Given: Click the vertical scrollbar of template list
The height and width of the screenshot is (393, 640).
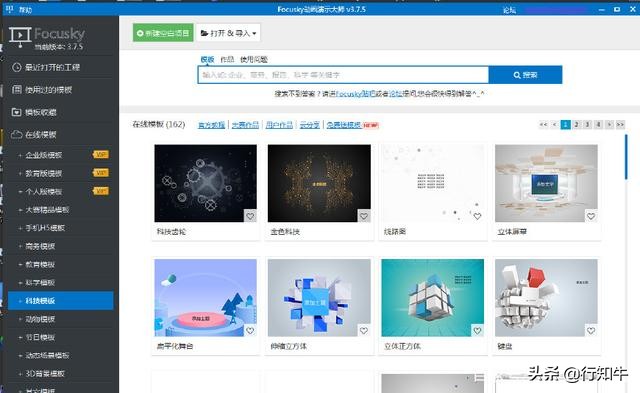Looking at the screenshot, I should (x=626, y=157).
